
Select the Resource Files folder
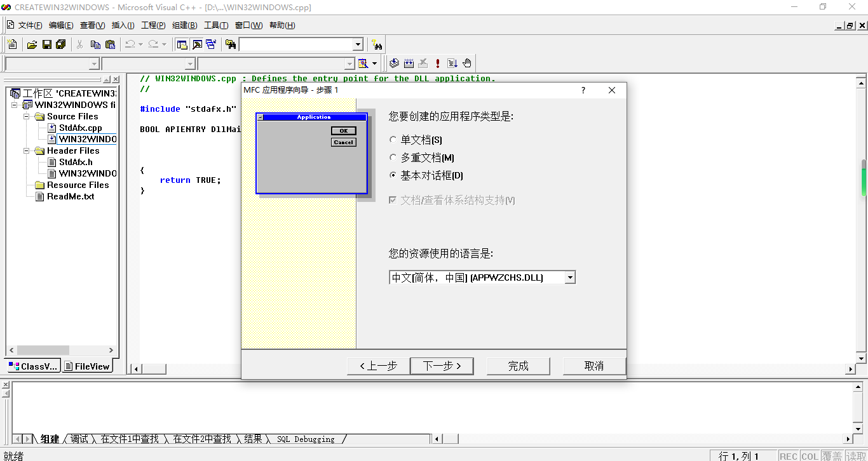78,185
